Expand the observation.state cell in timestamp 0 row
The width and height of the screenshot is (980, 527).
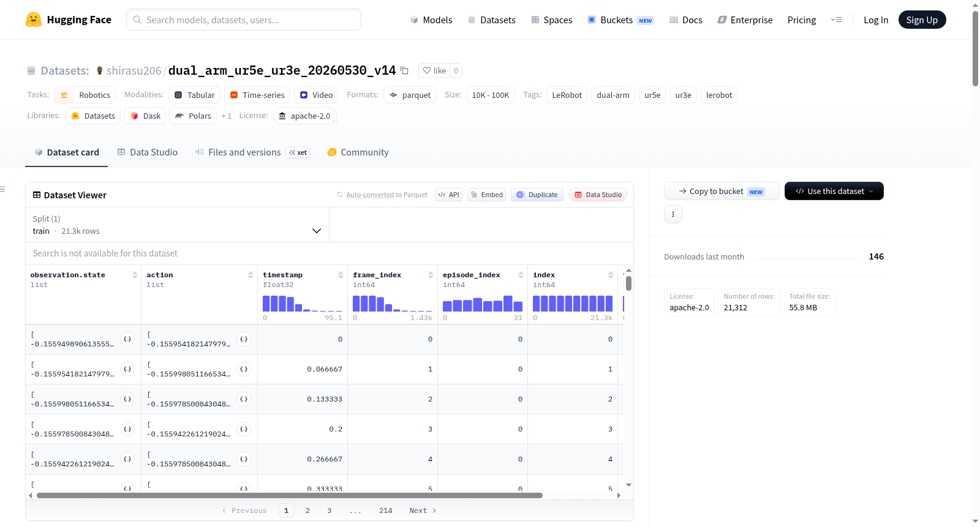tap(127, 339)
